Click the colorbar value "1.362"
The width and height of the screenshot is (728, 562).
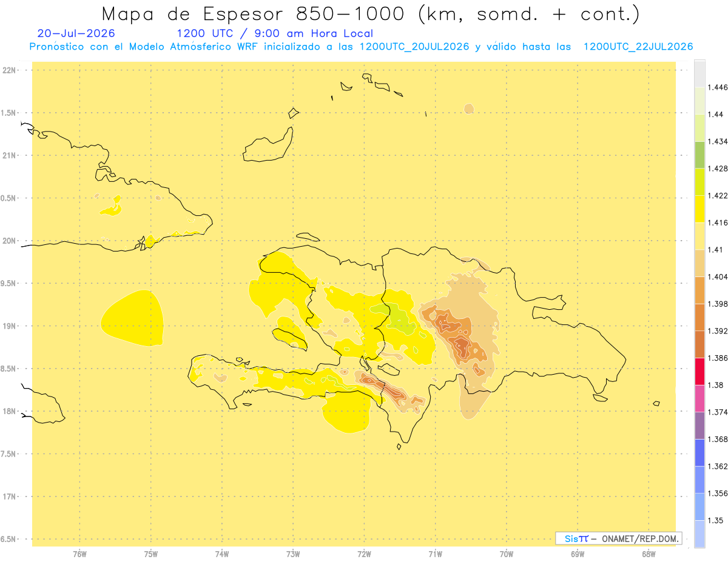[717, 466]
